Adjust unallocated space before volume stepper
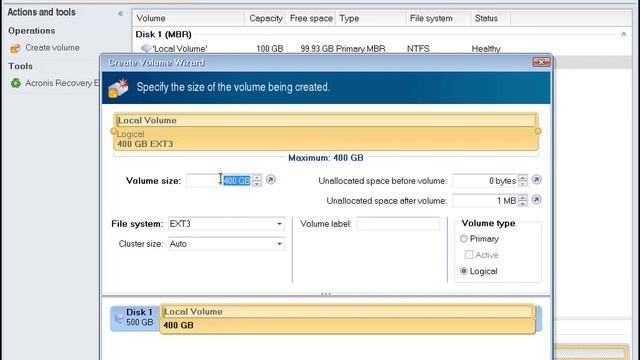This screenshot has height=360, width=640. pyautogui.click(x=523, y=180)
